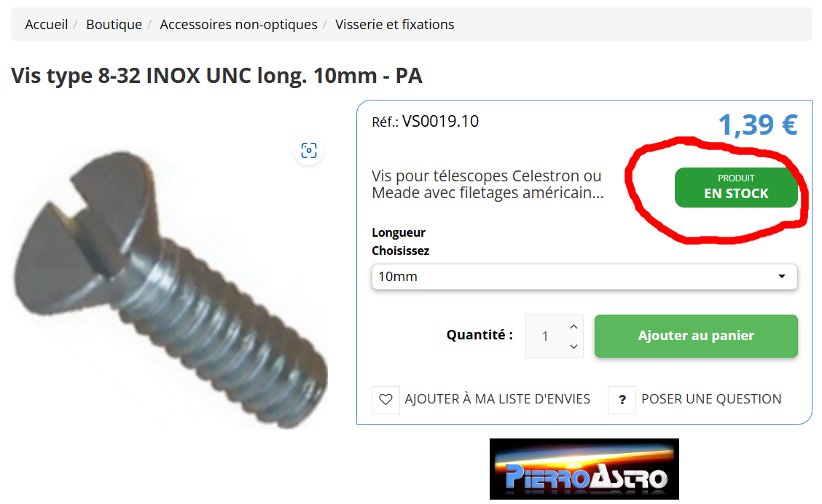Screen dimensions: 822x504
Task: Click the heart wishlist icon
Action: pos(385,400)
